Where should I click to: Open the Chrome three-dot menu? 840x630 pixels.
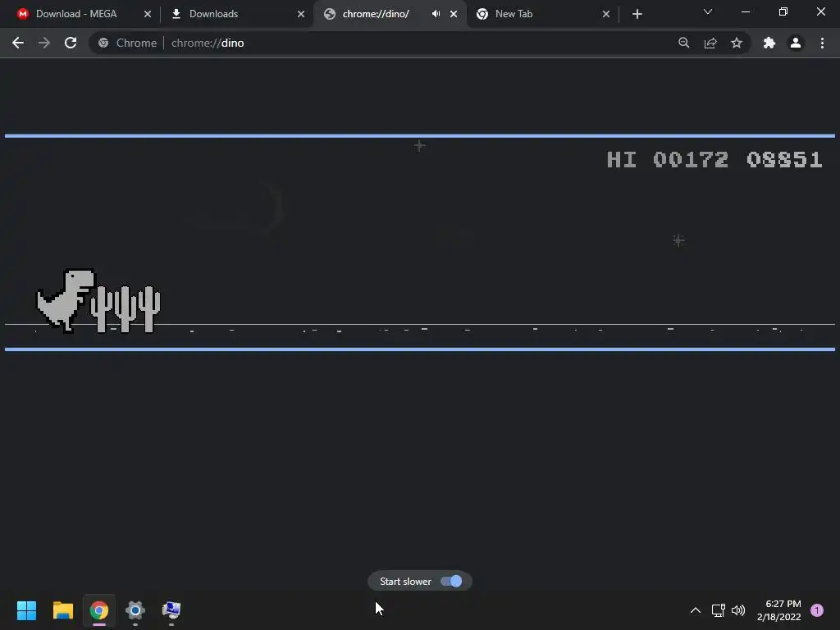tap(822, 43)
